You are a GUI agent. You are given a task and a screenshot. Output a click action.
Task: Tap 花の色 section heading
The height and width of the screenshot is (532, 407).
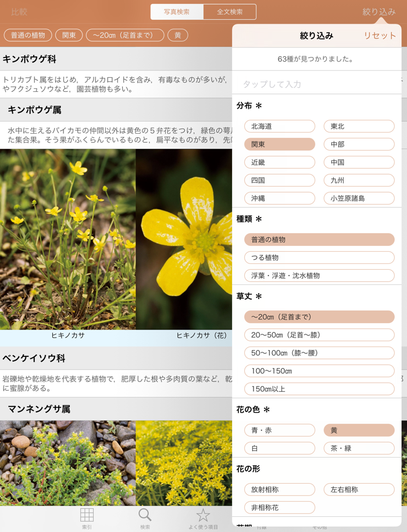pos(253,409)
